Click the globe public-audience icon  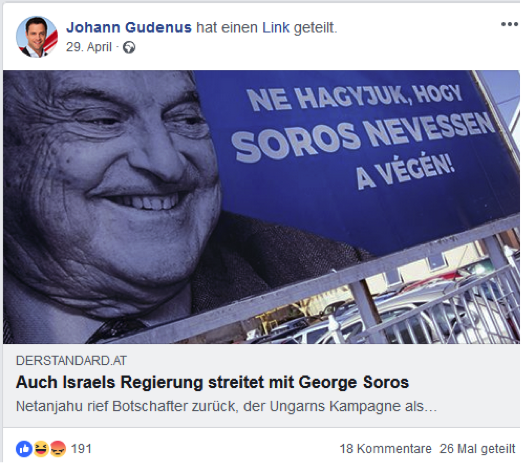pyautogui.click(x=129, y=47)
